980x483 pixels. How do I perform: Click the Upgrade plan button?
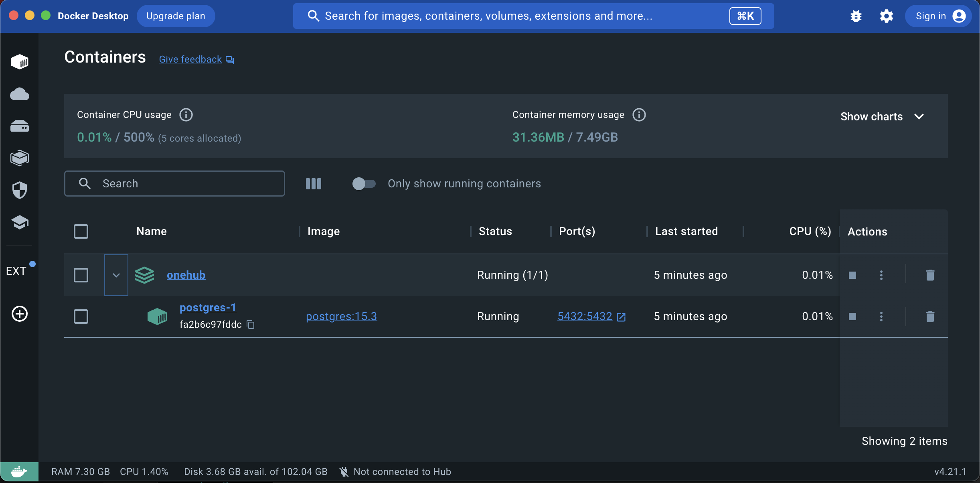point(176,16)
